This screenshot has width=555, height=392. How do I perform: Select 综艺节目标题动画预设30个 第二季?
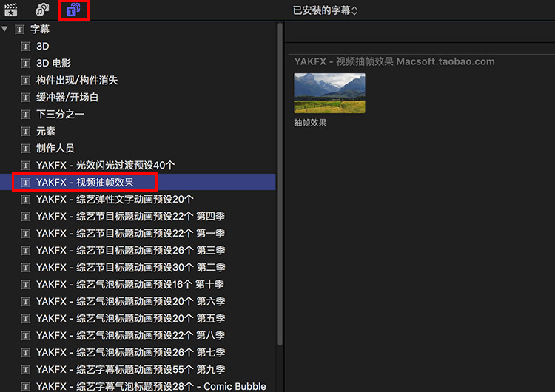pyautogui.click(x=138, y=267)
